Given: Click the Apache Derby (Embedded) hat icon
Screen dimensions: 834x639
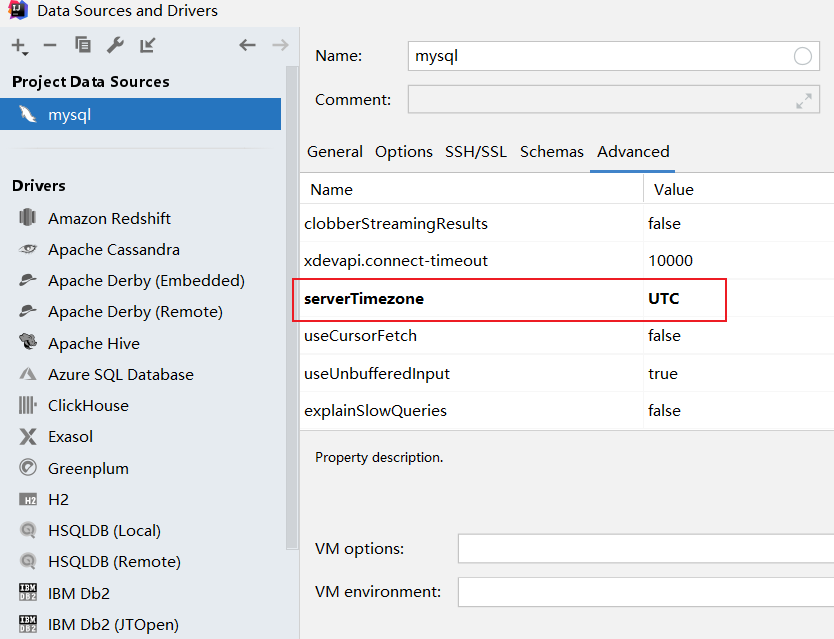Looking at the screenshot, I should coord(28,280).
